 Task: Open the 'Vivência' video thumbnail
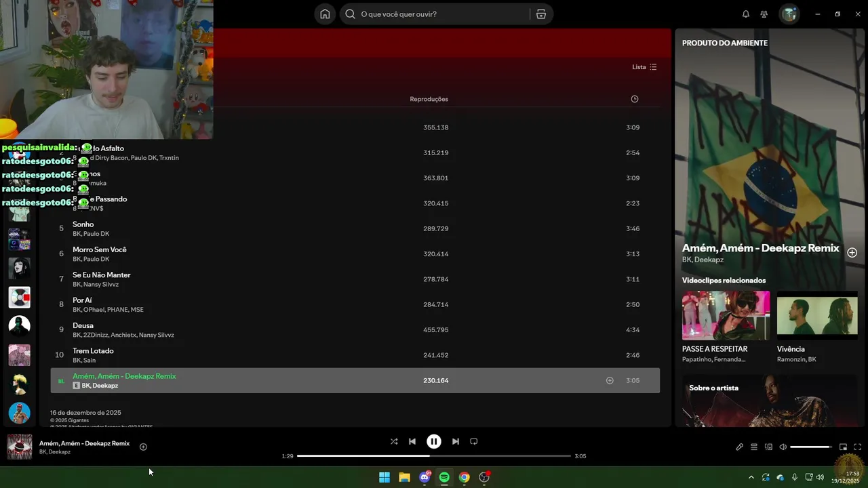coord(817,315)
